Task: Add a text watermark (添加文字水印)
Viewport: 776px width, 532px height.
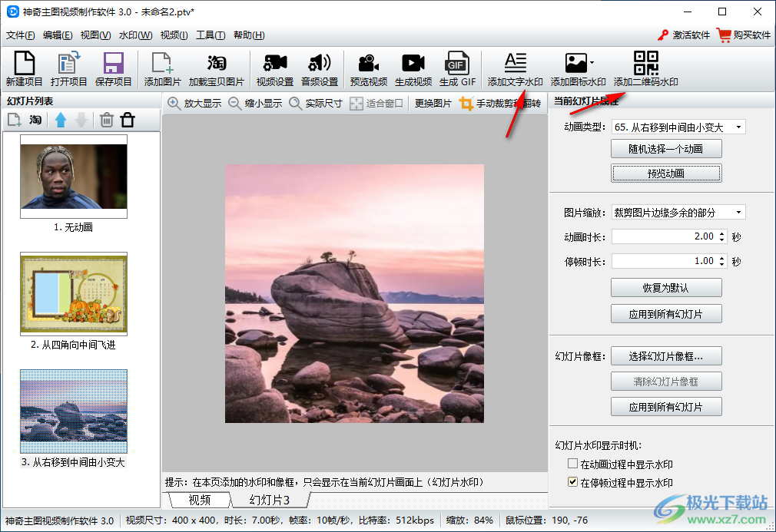Action: pos(516,69)
